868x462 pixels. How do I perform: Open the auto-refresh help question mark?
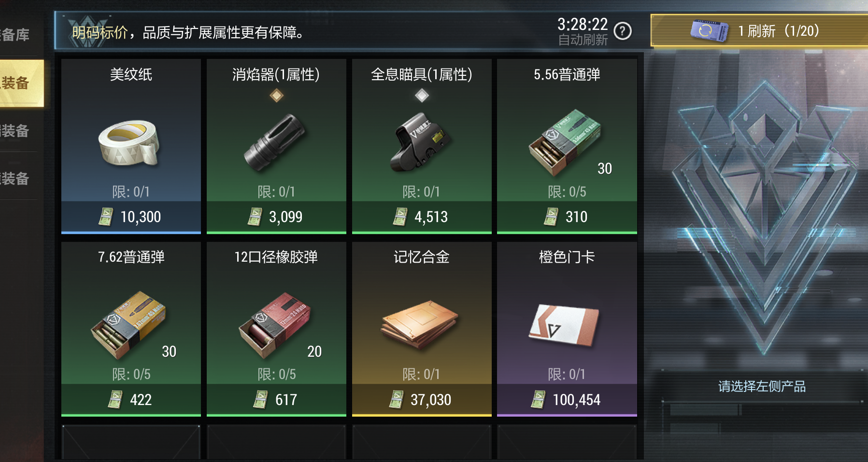tap(623, 31)
